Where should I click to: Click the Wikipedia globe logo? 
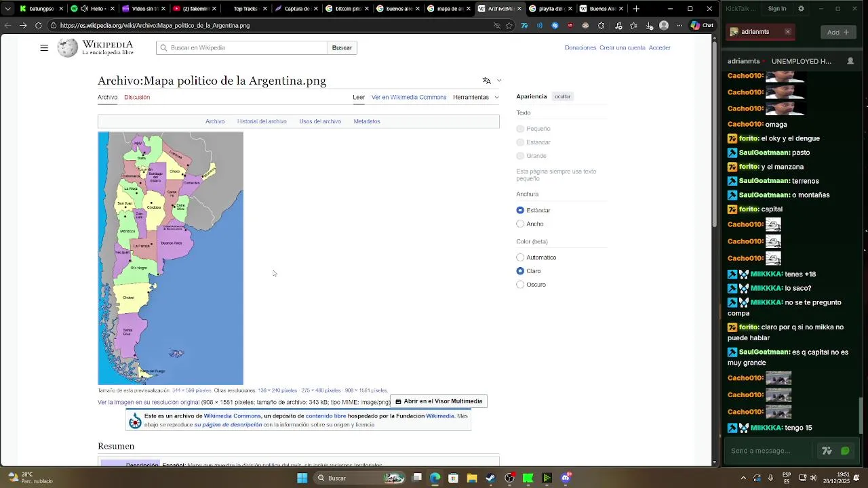pos(67,47)
